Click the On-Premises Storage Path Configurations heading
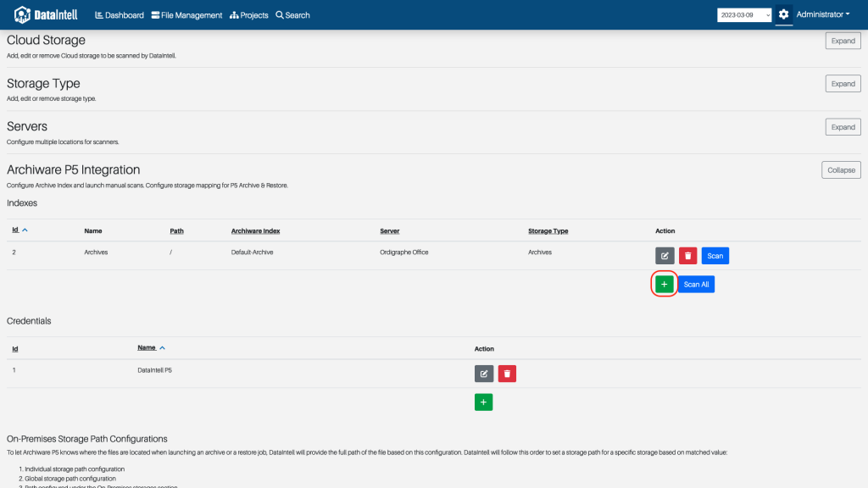868x488 pixels. click(87, 439)
